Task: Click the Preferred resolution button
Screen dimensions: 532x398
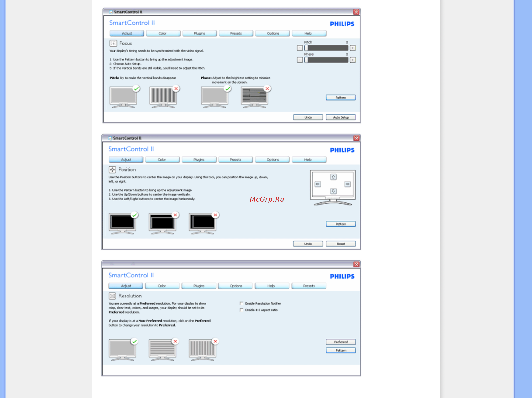Action: (x=341, y=342)
